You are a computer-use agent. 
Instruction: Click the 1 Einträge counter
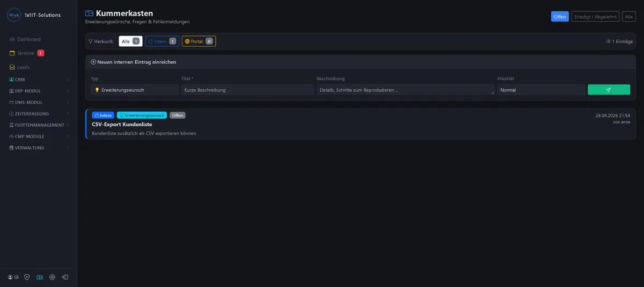pyautogui.click(x=619, y=41)
